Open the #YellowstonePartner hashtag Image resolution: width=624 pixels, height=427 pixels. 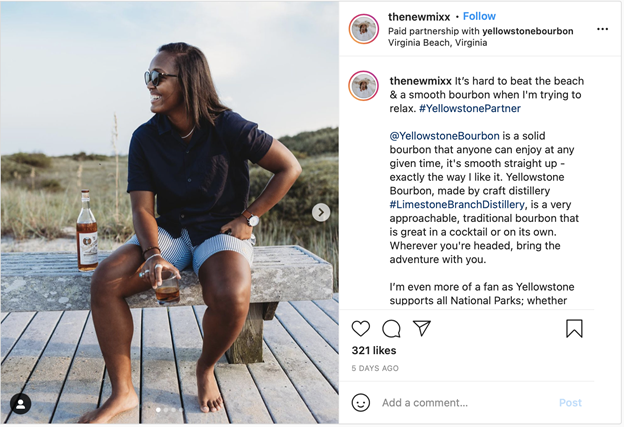(469, 108)
